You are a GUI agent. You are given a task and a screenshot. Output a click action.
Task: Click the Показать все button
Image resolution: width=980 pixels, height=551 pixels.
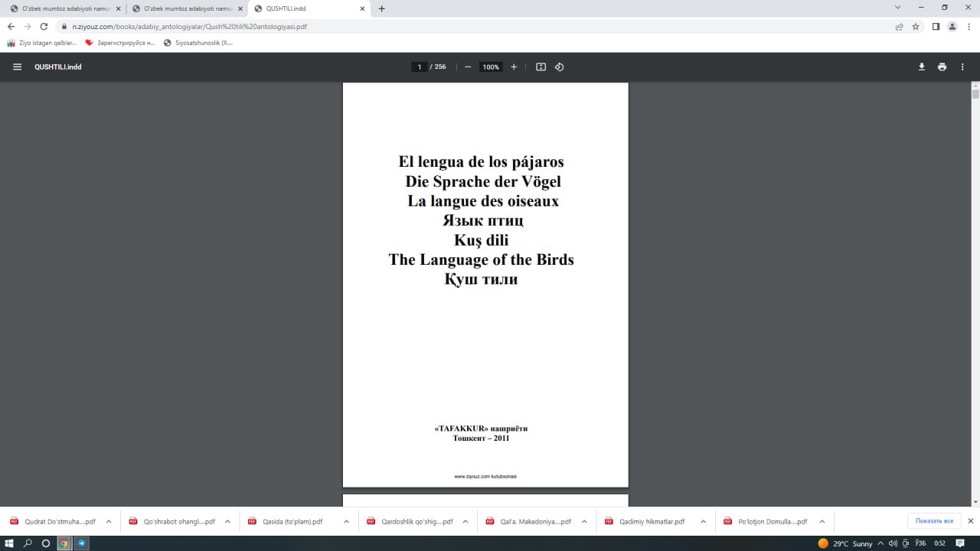coord(934,521)
